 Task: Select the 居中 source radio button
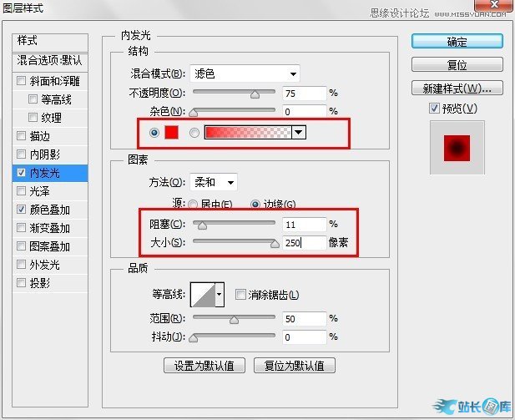(193, 204)
